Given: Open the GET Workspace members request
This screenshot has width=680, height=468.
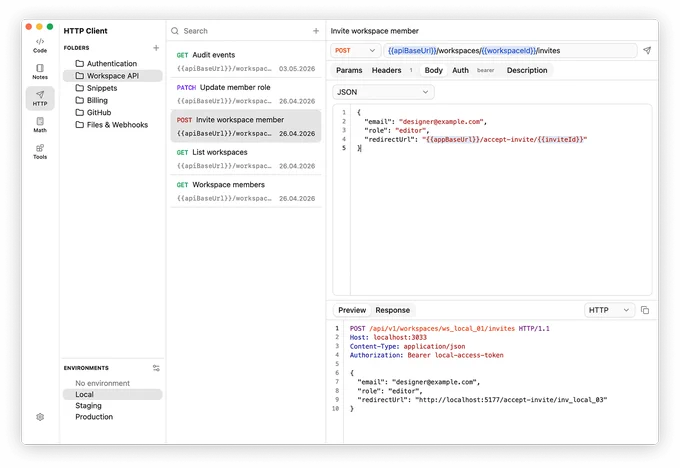Looking at the screenshot, I should point(246,191).
